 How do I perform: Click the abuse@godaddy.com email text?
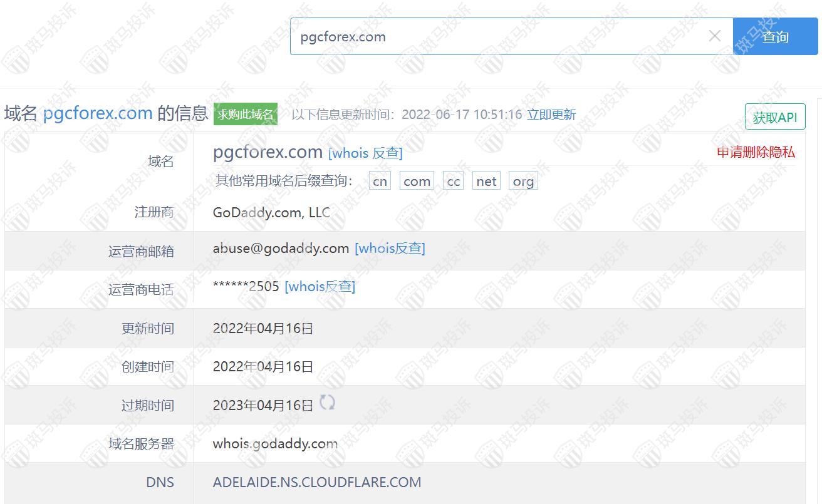281,249
